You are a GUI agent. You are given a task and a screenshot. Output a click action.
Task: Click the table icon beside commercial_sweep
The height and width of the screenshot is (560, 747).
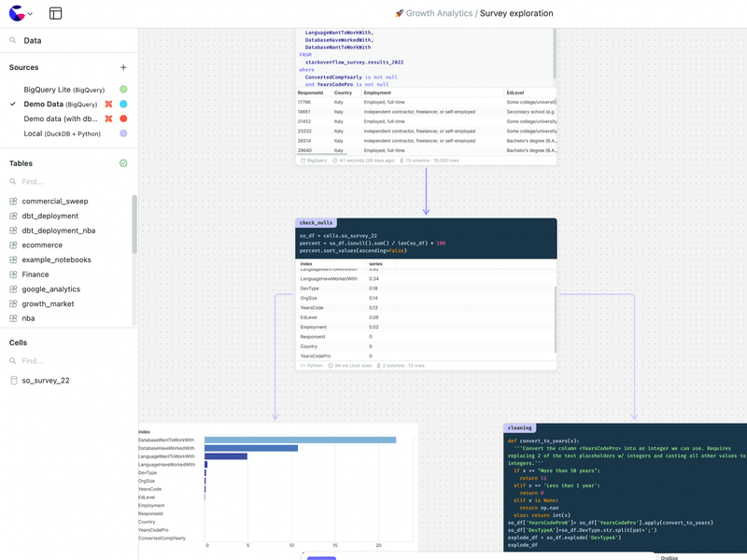point(13,201)
